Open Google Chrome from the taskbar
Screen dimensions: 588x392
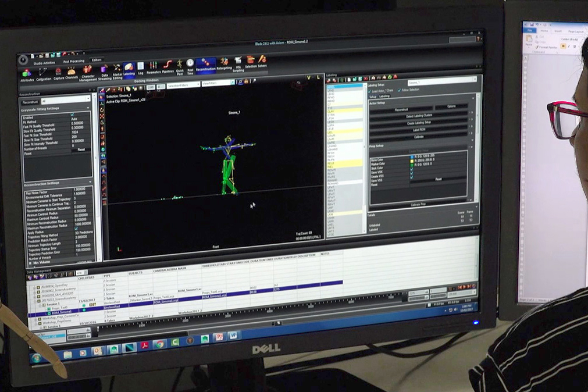[159, 344]
